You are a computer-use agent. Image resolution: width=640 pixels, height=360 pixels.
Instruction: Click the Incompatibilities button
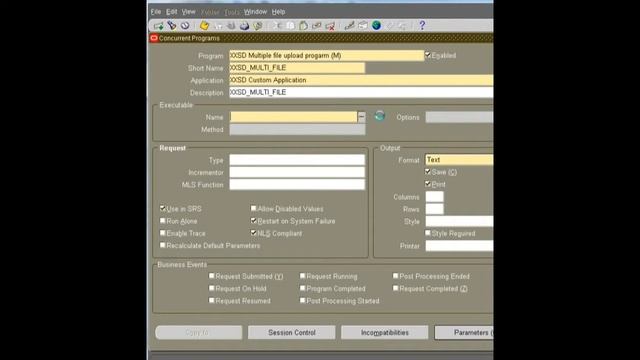click(384, 333)
